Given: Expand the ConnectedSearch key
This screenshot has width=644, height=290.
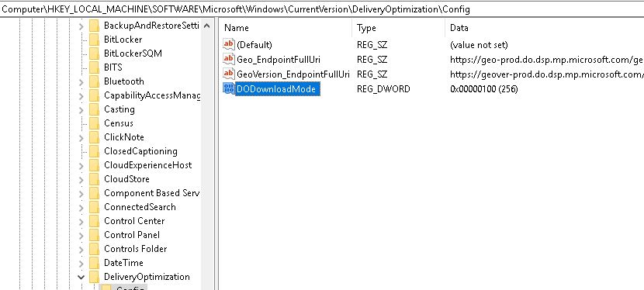Looking at the screenshot, I should 81,208.
